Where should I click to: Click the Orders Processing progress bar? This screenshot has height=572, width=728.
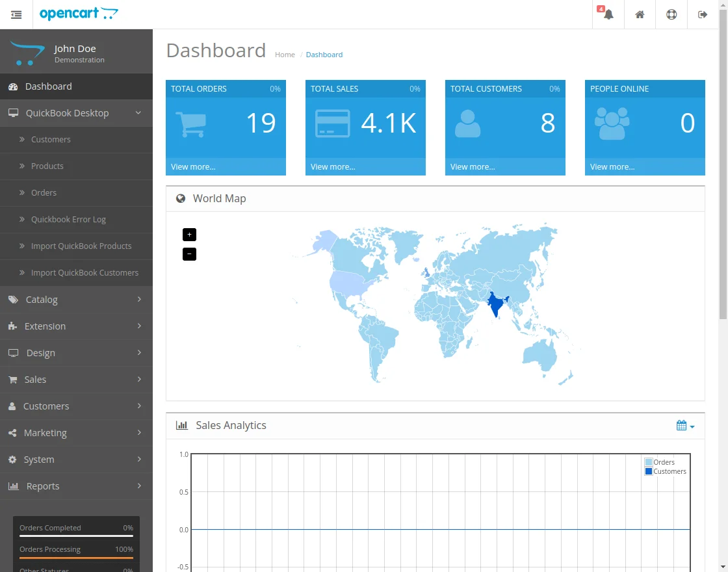click(76, 558)
